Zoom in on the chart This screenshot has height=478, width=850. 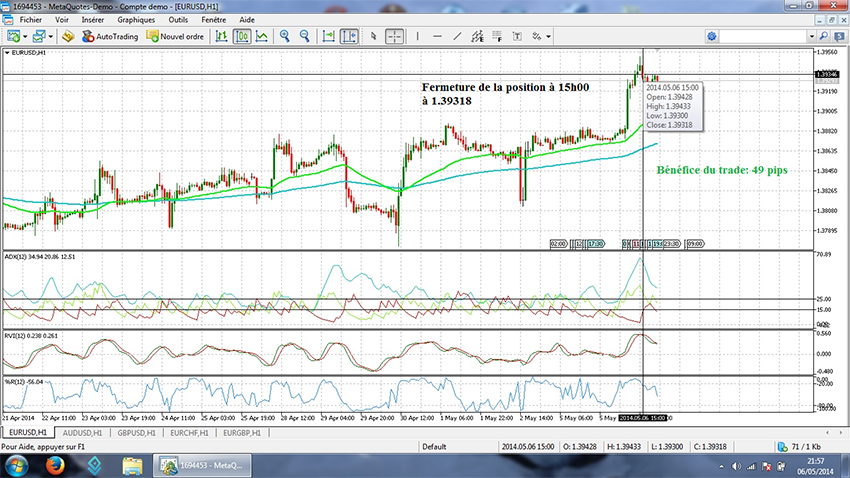point(285,36)
